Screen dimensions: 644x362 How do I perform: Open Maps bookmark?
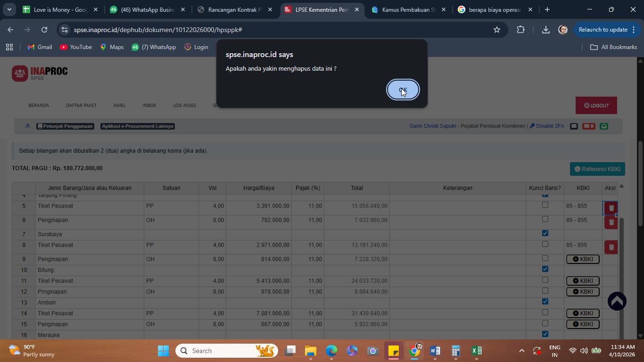click(x=111, y=47)
